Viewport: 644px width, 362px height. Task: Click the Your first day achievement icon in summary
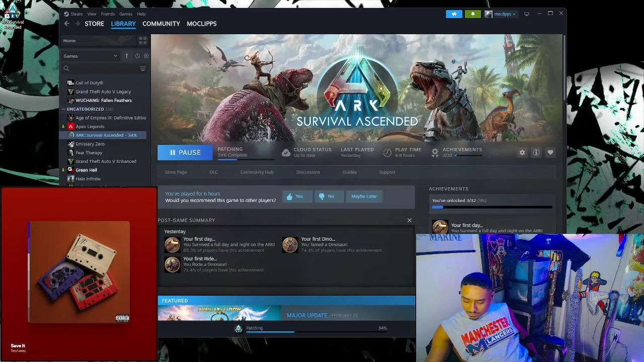pos(172,245)
